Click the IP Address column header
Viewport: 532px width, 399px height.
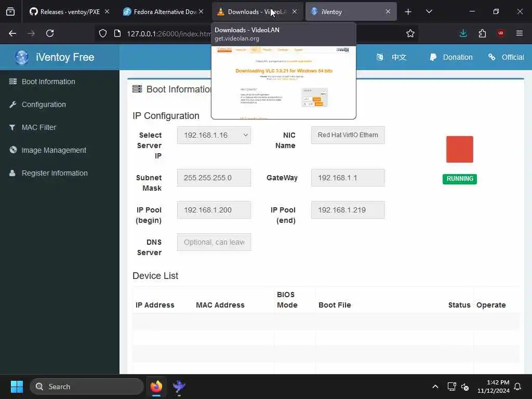(155, 305)
